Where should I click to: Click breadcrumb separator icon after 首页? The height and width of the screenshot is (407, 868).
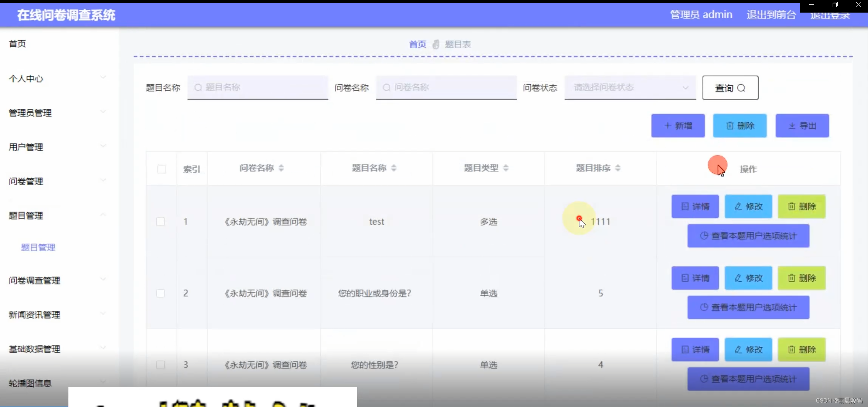click(435, 45)
